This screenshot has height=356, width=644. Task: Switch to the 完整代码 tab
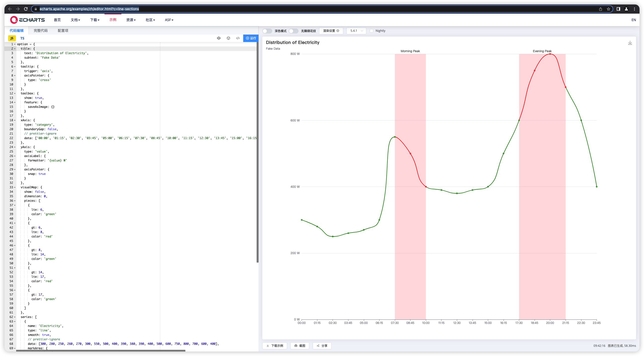[x=41, y=30]
